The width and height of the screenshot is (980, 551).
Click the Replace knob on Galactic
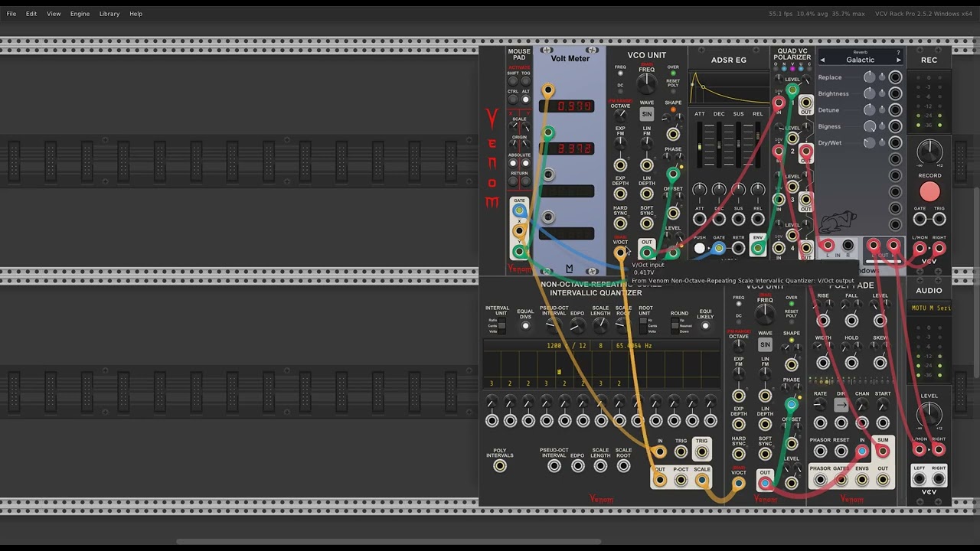870,77
